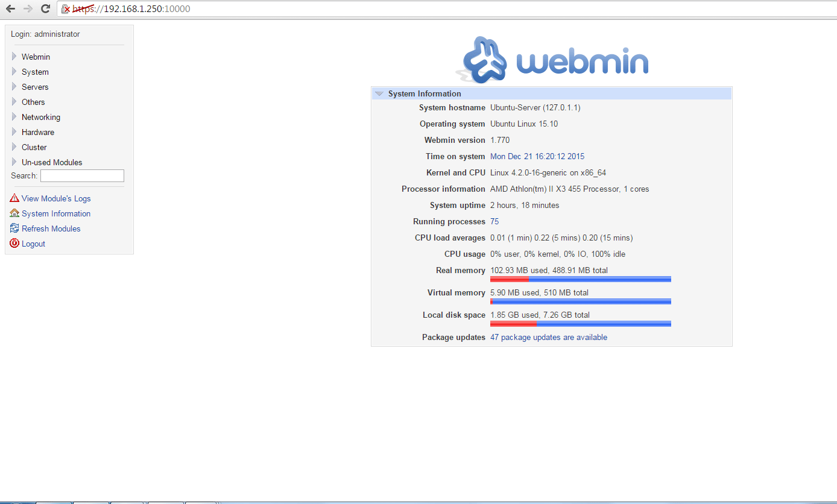837x504 pixels.
Task: Click the CPU usage 100% idle text
Action: (x=558, y=254)
